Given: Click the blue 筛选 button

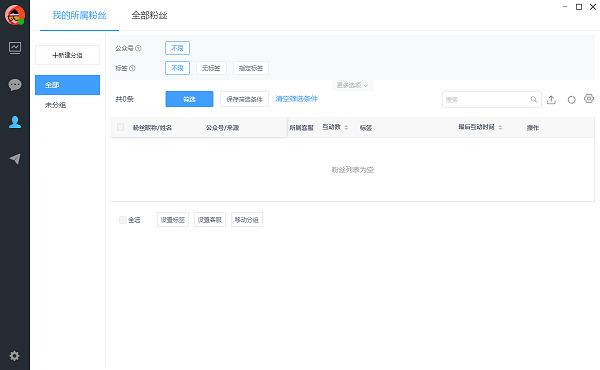Looking at the screenshot, I should [x=189, y=99].
